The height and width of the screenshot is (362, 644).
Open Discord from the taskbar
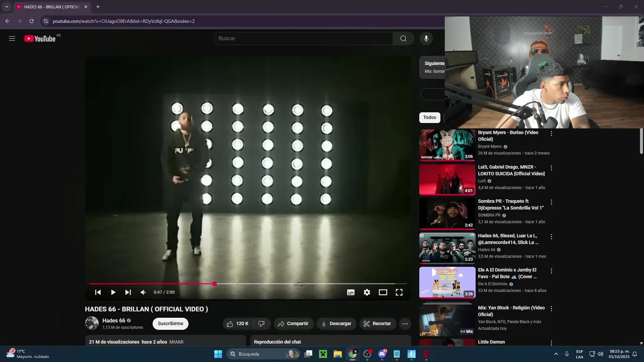[x=382, y=354]
